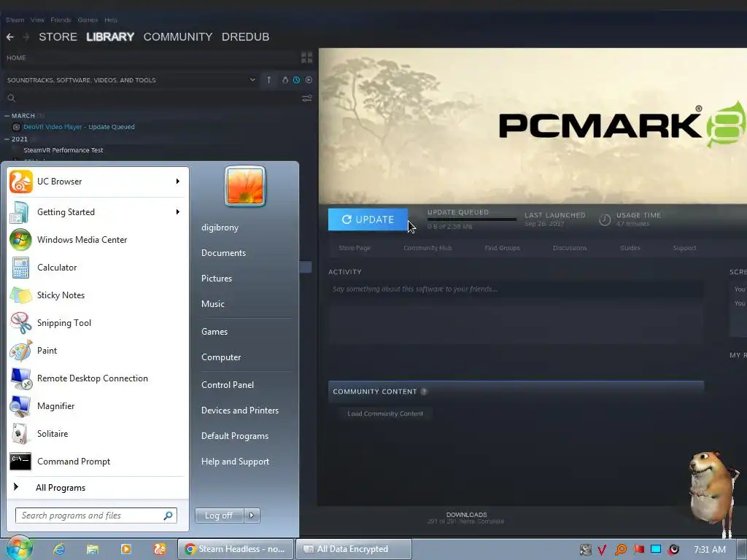The image size is (747, 560).
Task: Open the Soundtracks, Software, Videos dropdown
Action: (252, 80)
